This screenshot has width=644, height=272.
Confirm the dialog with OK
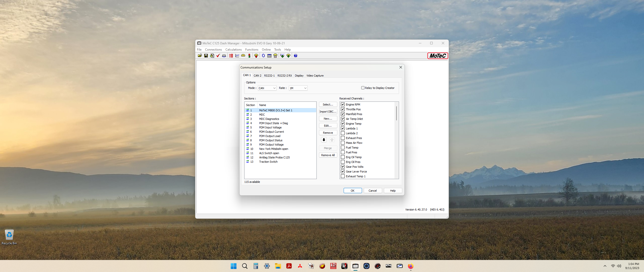click(353, 191)
